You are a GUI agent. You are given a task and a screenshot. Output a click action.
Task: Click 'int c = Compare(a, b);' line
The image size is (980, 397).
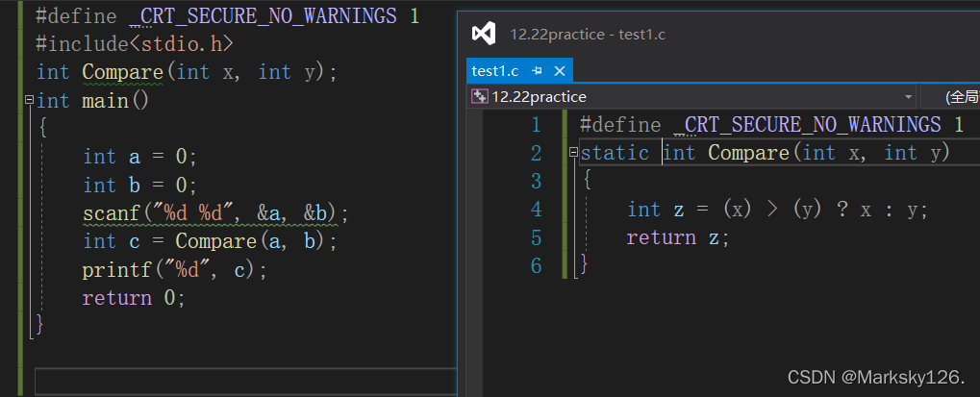click(x=210, y=241)
